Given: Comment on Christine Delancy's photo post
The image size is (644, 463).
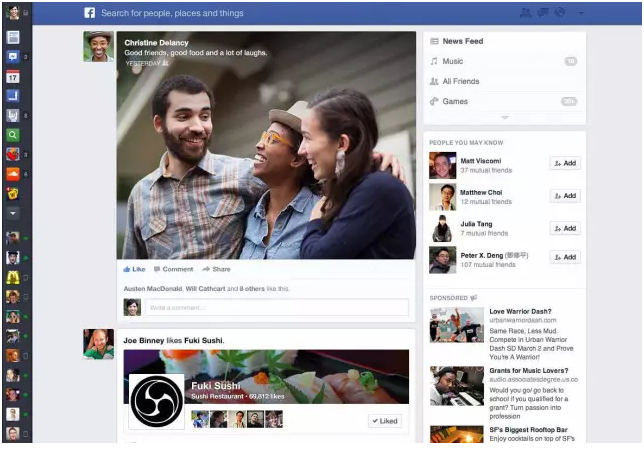Looking at the screenshot, I should [x=173, y=269].
